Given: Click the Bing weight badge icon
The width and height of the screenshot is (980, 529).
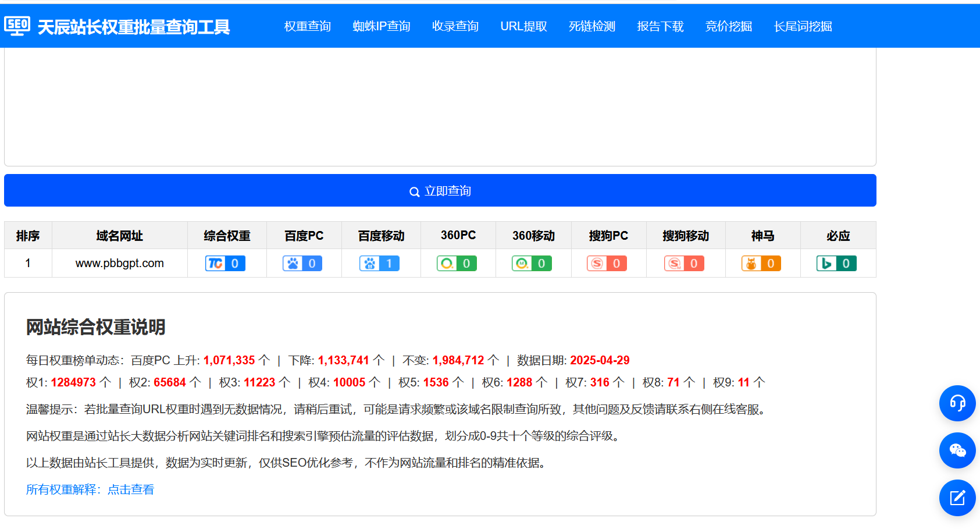Looking at the screenshot, I should (x=836, y=264).
